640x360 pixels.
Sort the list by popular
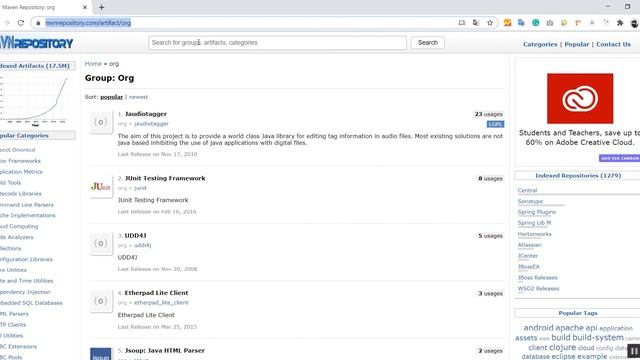111,97
